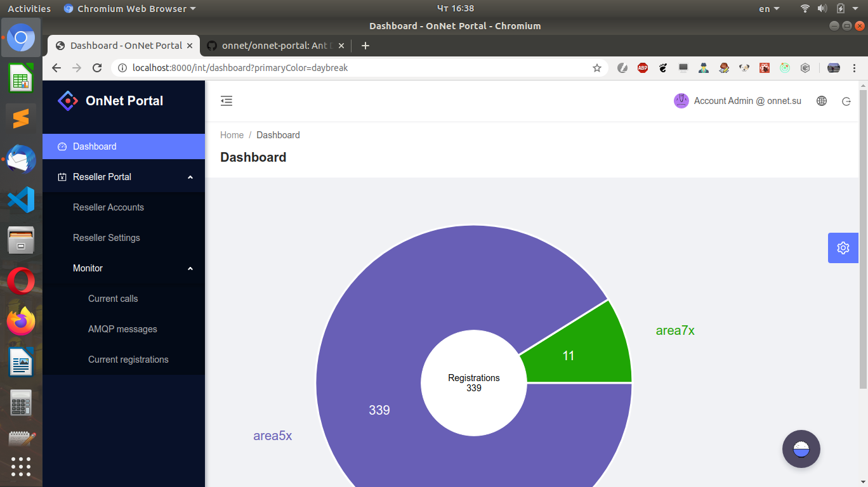The width and height of the screenshot is (868, 487).
Task: Click the logout icon in the header
Action: [x=846, y=101]
